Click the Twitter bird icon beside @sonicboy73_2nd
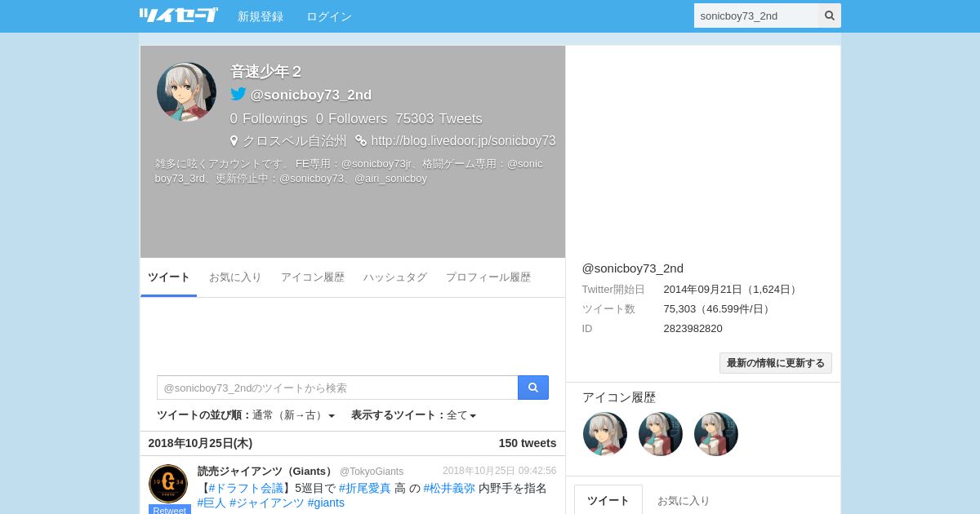The width and height of the screenshot is (980, 514). pyautogui.click(x=238, y=95)
